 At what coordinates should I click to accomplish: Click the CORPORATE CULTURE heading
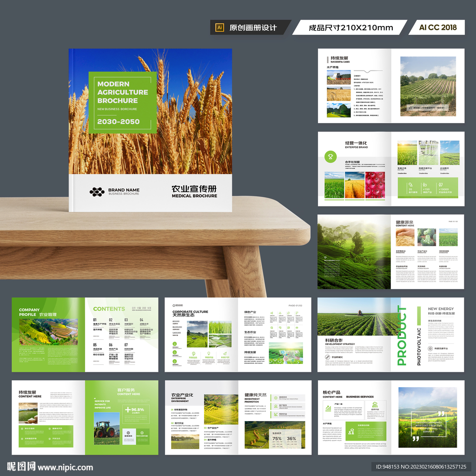coord(190,311)
